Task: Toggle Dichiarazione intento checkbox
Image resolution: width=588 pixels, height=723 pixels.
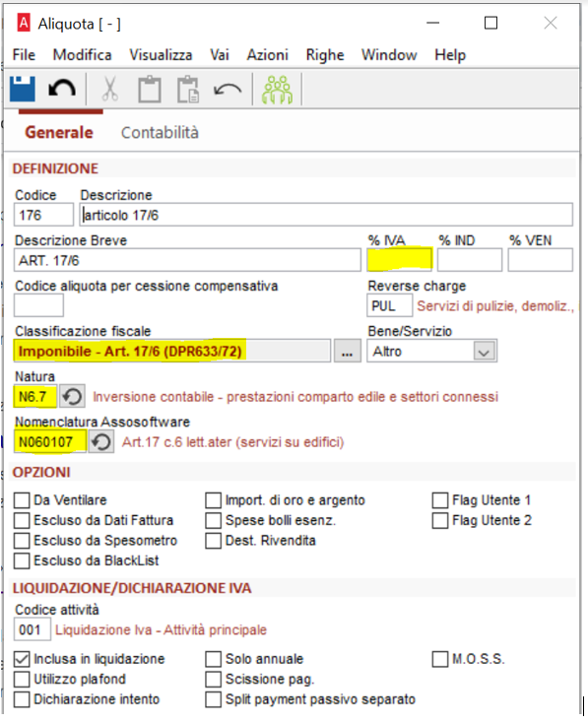Action: (22, 699)
